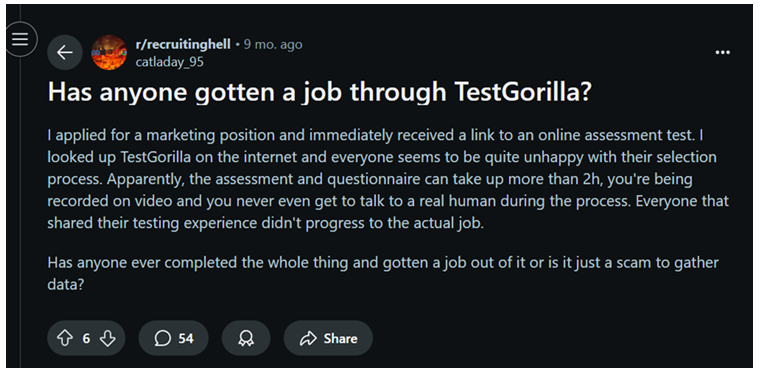Click the Share button label
760x373 pixels.
pyautogui.click(x=340, y=338)
